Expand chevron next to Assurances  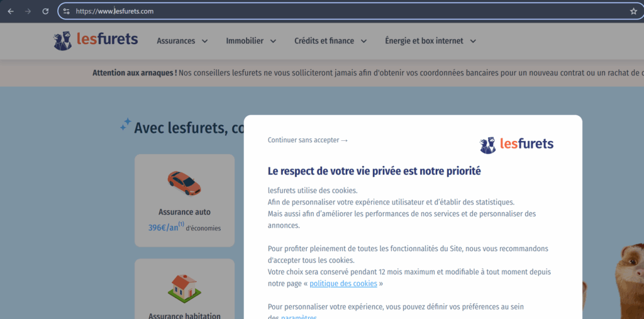pyautogui.click(x=204, y=41)
